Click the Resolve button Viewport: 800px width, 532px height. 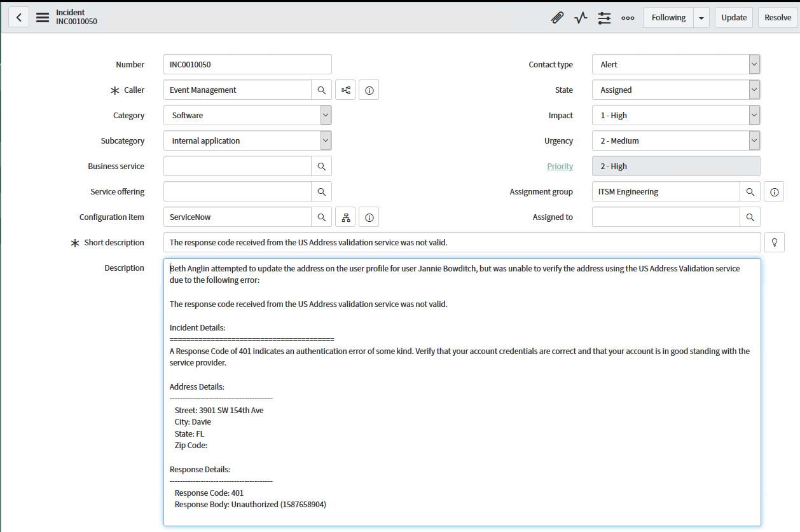[x=778, y=17]
